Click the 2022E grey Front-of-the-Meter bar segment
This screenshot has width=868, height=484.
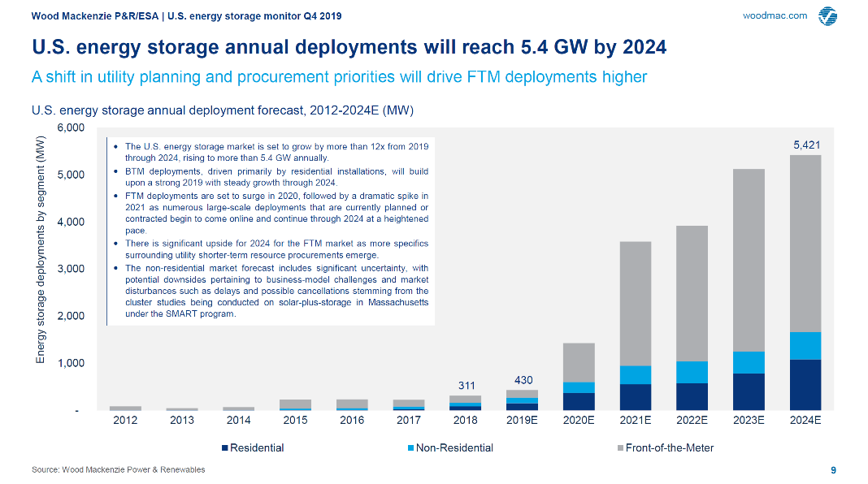(x=692, y=293)
